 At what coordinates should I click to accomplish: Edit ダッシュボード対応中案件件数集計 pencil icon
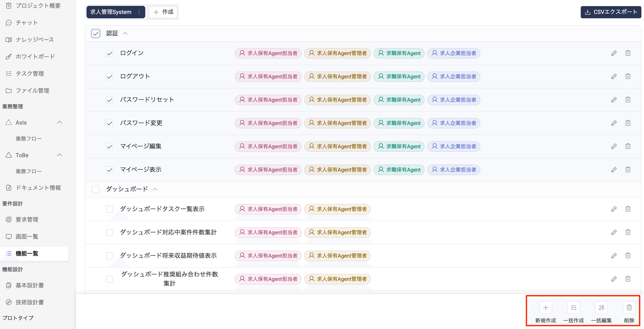(614, 232)
